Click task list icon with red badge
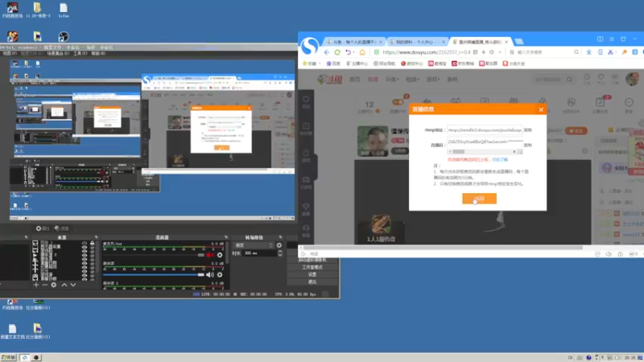Image resolution: width=644 pixels, height=362 pixels. click(600, 102)
